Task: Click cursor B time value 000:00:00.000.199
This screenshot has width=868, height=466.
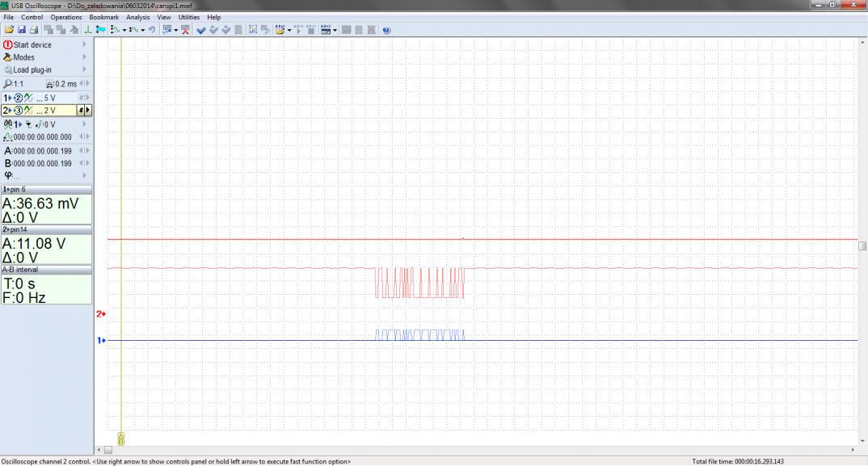Action: pos(43,163)
